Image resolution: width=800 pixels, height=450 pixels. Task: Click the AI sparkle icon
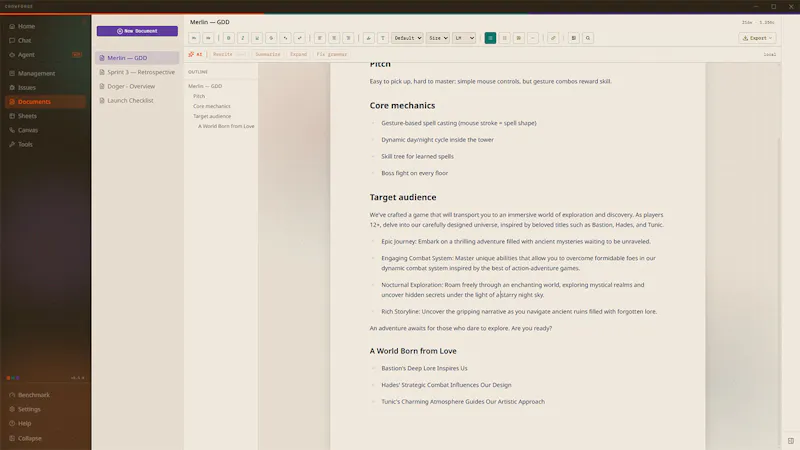pyautogui.click(x=191, y=54)
